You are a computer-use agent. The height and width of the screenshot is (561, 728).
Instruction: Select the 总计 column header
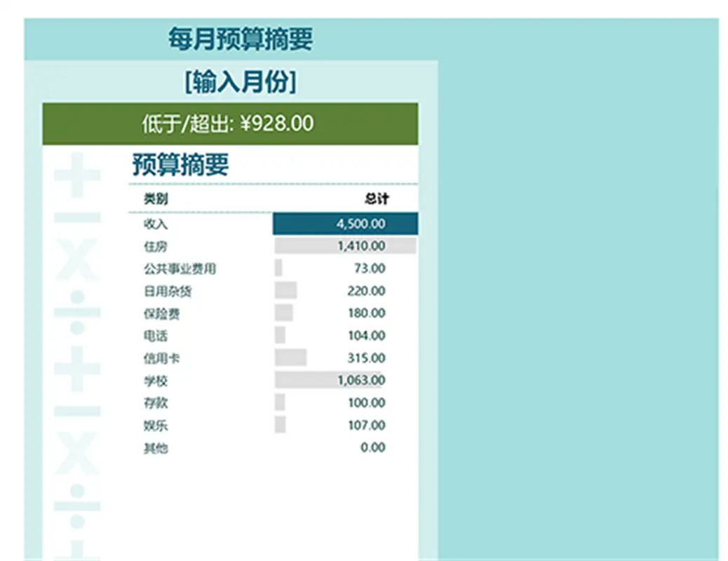pos(376,199)
